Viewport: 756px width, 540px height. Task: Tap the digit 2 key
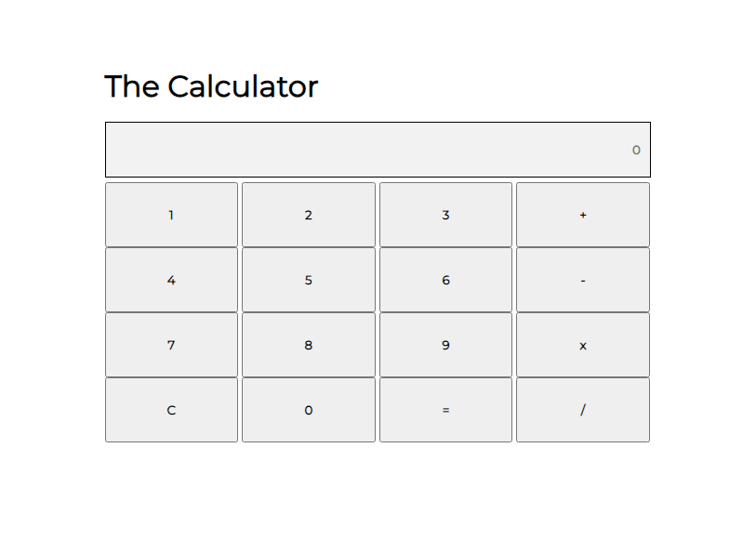tap(309, 215)
